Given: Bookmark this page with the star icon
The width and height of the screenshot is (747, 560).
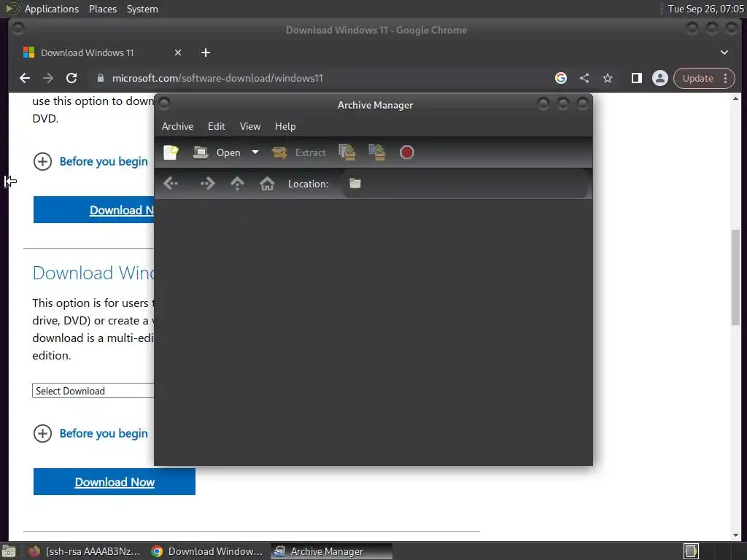Looking at the screenshot, I should (x=608, y=78).
